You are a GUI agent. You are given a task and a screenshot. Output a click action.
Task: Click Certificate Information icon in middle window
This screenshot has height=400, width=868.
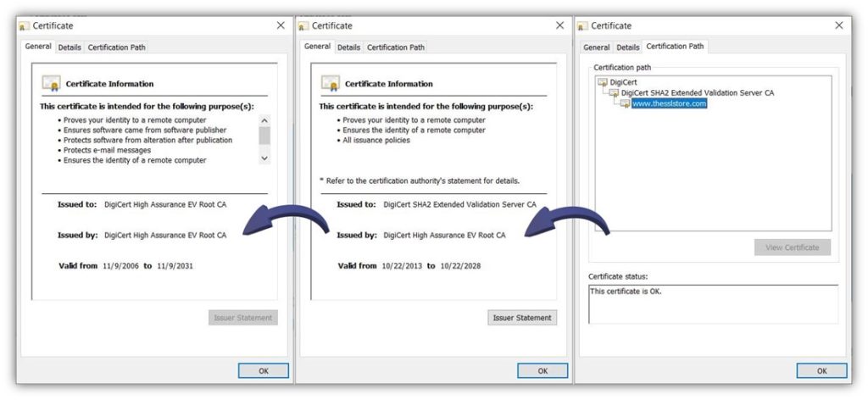pos(331,83)
